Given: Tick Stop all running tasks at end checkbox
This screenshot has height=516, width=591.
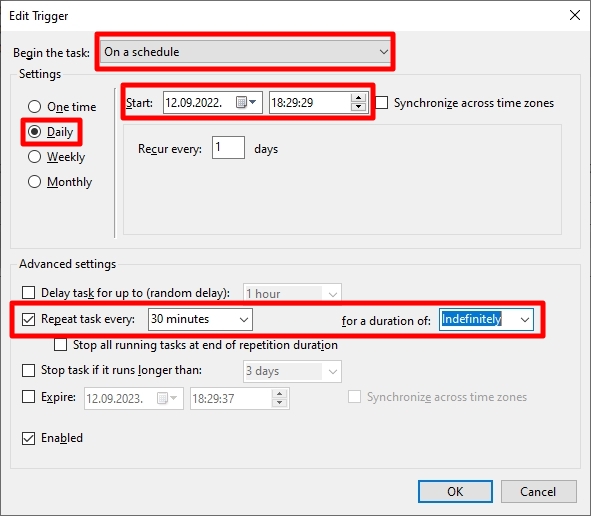Looking at the screenshot, I should tap(60, 345).
